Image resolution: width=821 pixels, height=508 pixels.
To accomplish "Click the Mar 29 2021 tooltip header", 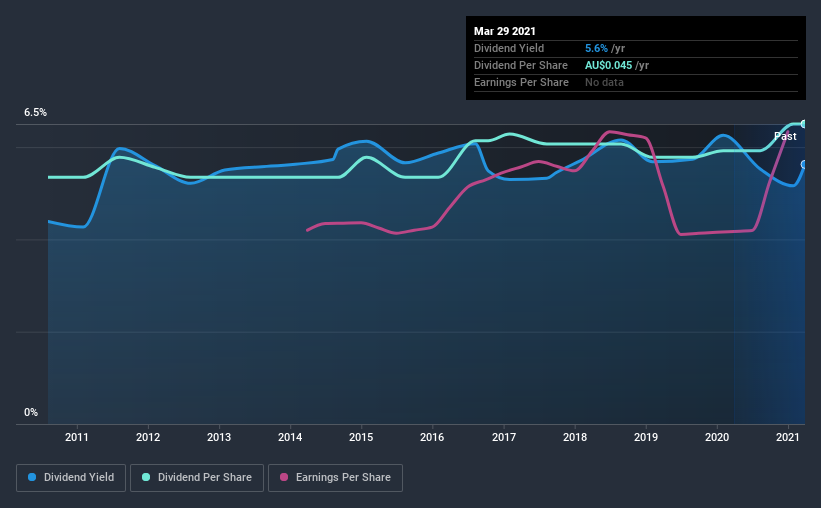I will (505, 31).
